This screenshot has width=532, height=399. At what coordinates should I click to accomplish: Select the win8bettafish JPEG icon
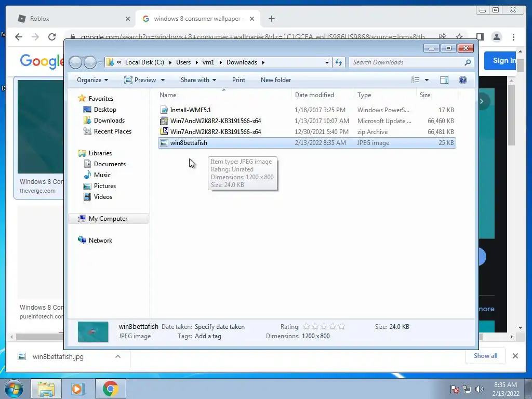164,143
